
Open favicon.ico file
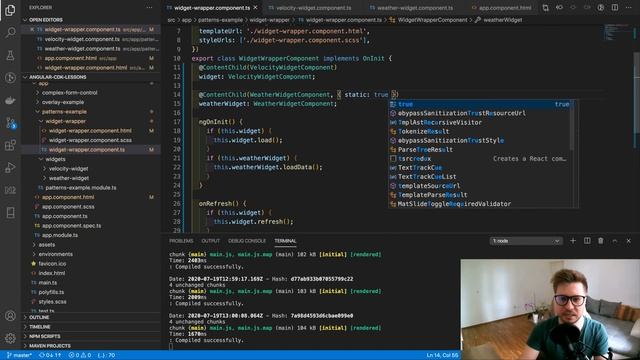(52, 264)
